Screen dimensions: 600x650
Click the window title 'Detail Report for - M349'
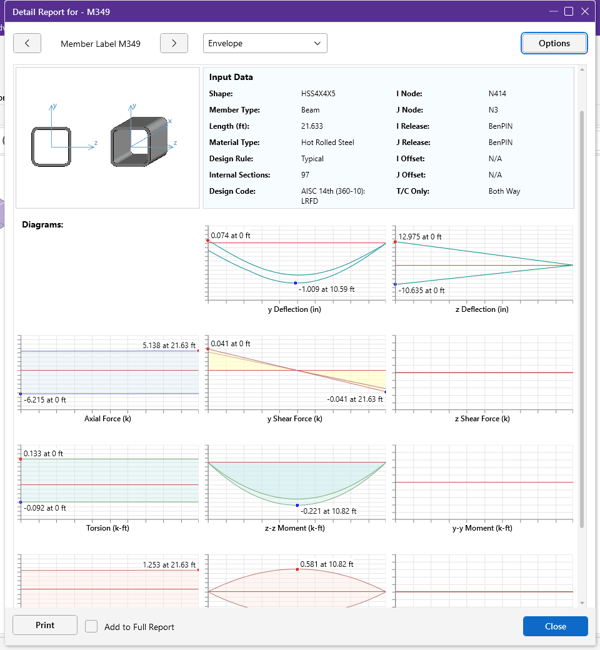(61, 12)
